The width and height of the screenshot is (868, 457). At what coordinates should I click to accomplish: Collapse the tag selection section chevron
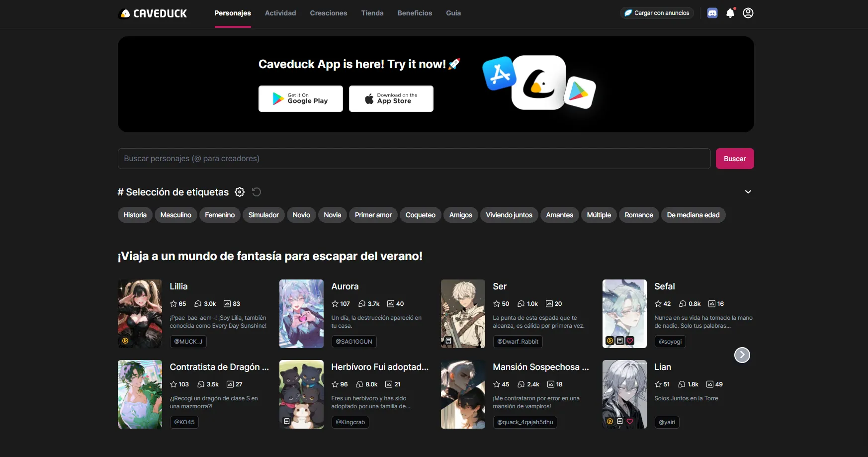(x=748, y=192)
